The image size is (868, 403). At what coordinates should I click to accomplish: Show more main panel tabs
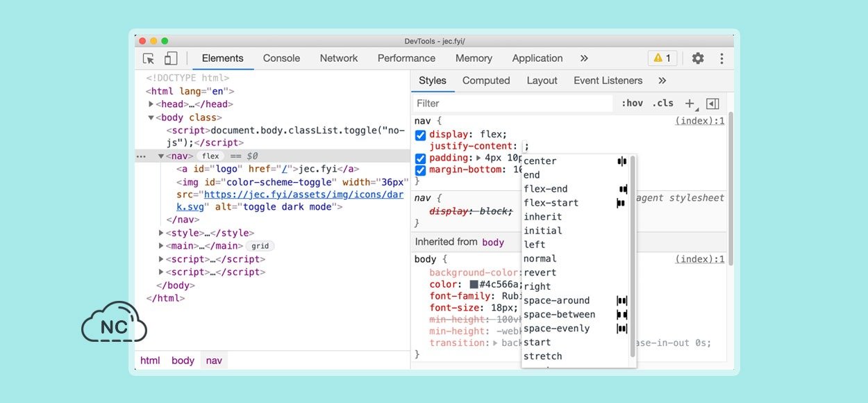[584, 58]
